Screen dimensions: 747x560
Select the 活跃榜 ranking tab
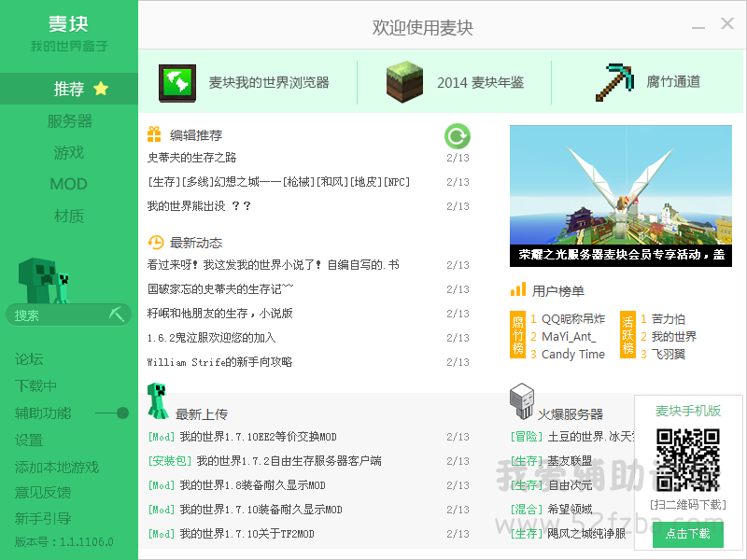coord(627,336)
